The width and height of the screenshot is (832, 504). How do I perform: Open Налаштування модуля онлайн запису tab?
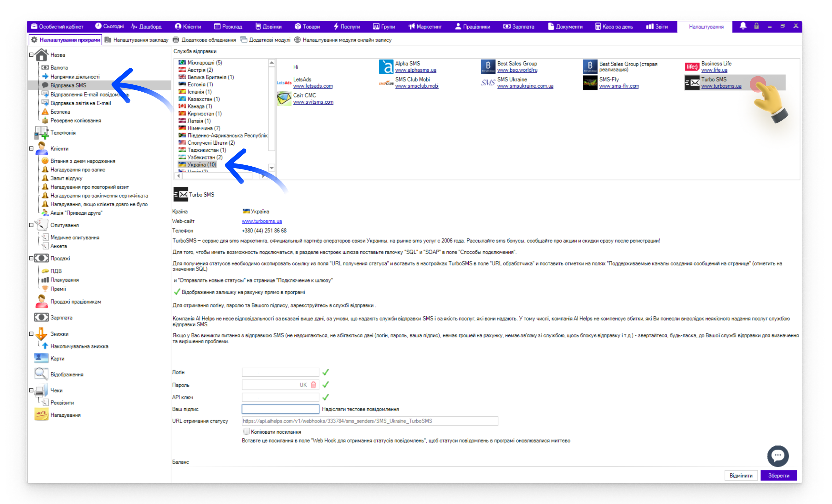[343, 40]
